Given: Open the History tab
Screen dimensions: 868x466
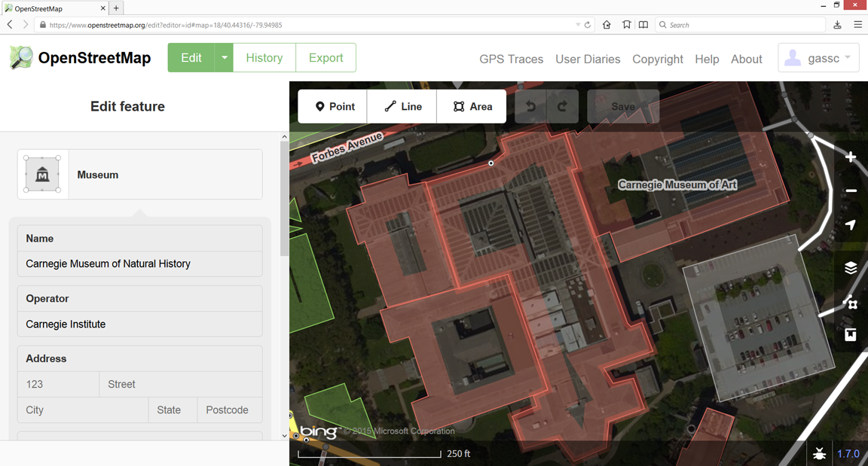Looking at the screenshot, I should coord(264,57).
